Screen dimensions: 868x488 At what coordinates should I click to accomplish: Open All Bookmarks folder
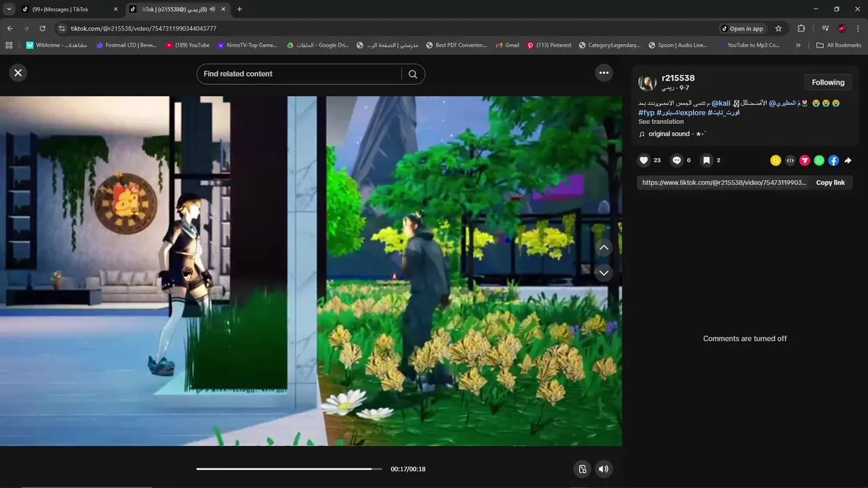click(839, 45)
